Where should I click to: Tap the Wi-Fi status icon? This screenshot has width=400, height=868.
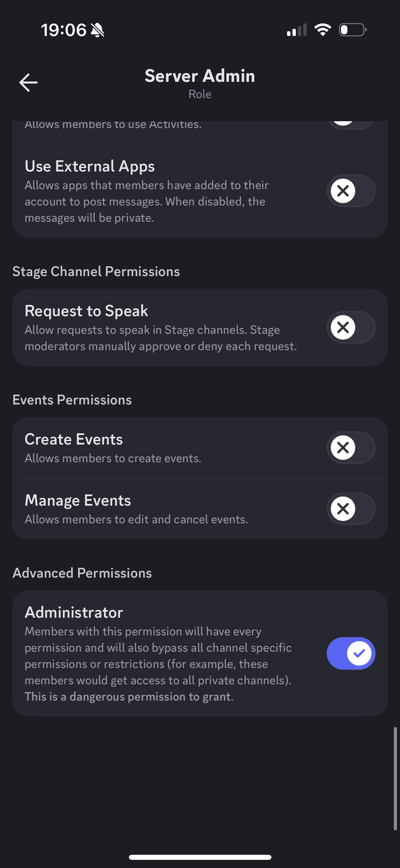(323, 30)
